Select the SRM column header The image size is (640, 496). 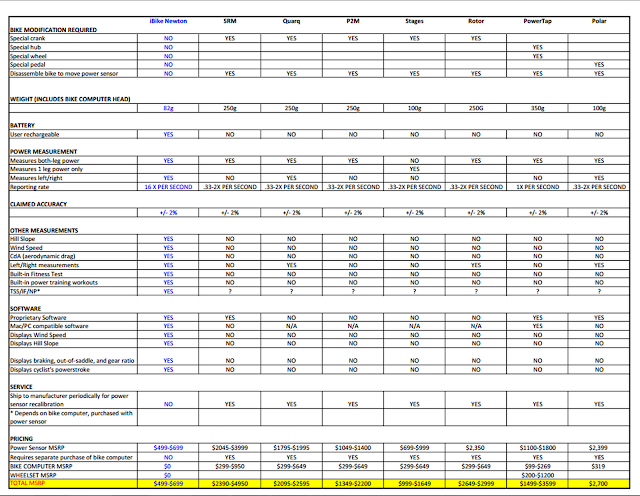click(229, 20)
